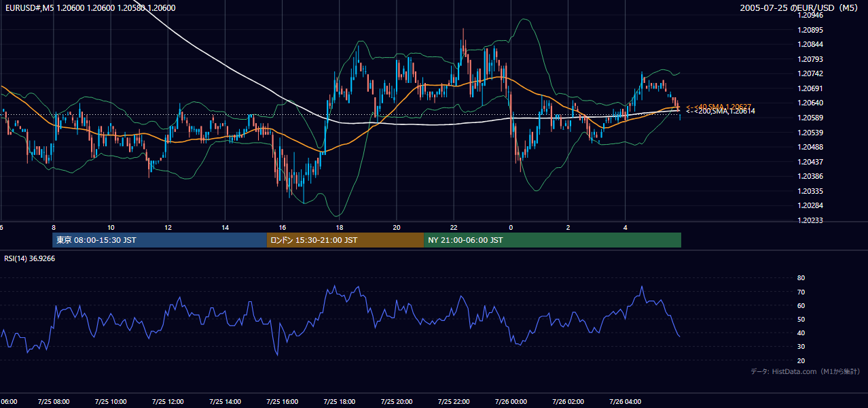Click RSI scale level 70
This screenshot has width=868, height=408.
(801, 292)
